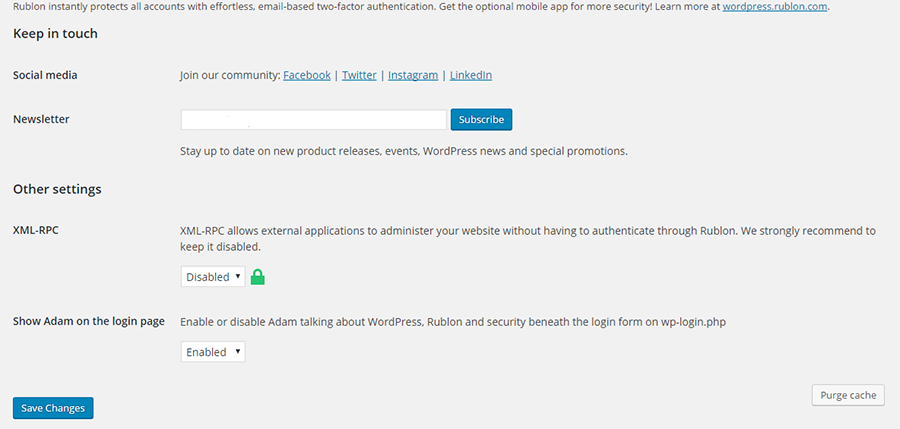900x429 pixels.
Task: Click the green padlock security icon
Action: [x=258, y=277]
